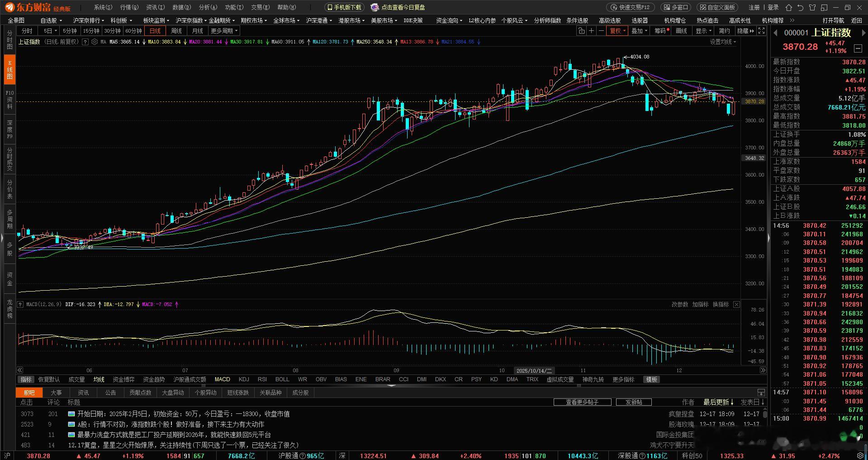Expand the 隐藏 panel toggle
The image size is (868, 460).
(745, 31)
